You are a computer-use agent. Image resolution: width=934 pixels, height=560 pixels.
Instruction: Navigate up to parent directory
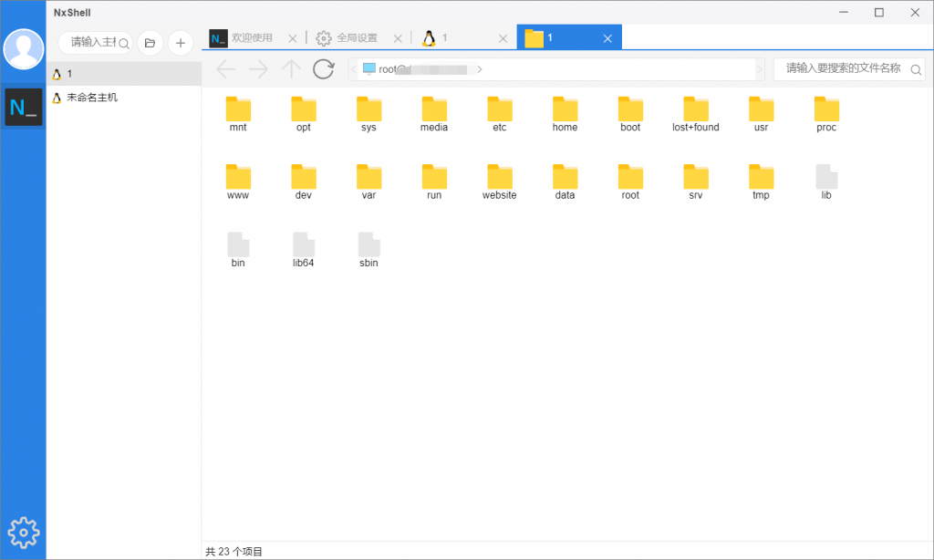pos(291,69)
